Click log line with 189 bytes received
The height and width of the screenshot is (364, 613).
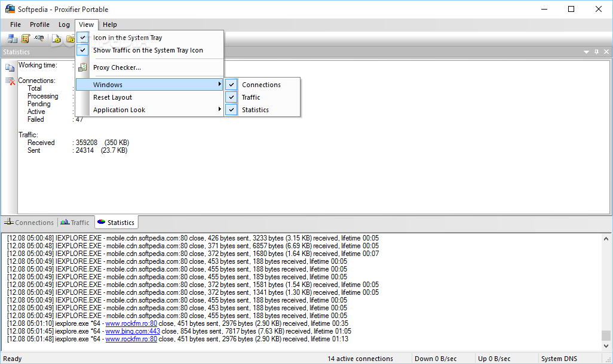[x=177, y=277]
